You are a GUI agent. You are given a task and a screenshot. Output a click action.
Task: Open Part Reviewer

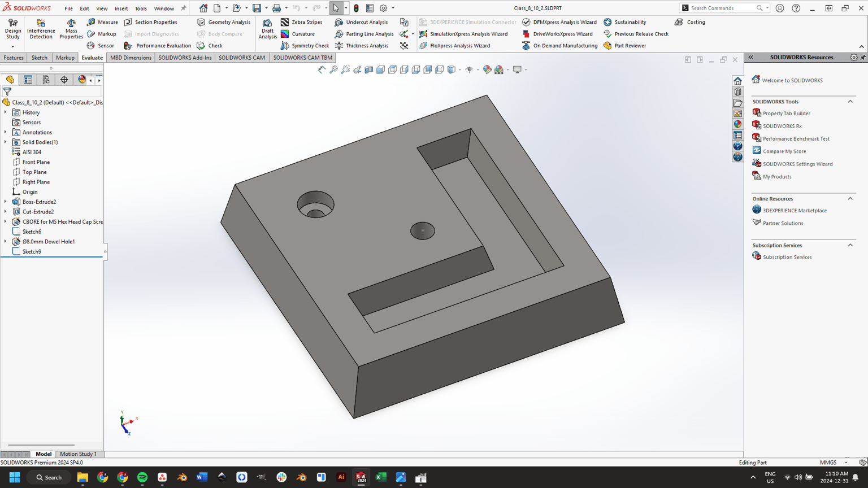pyautogui.click(x=624, y=46)
